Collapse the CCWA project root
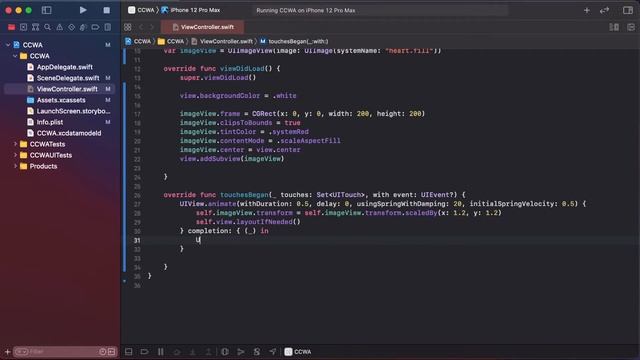640x360 pixels. [x=8, y=45]
